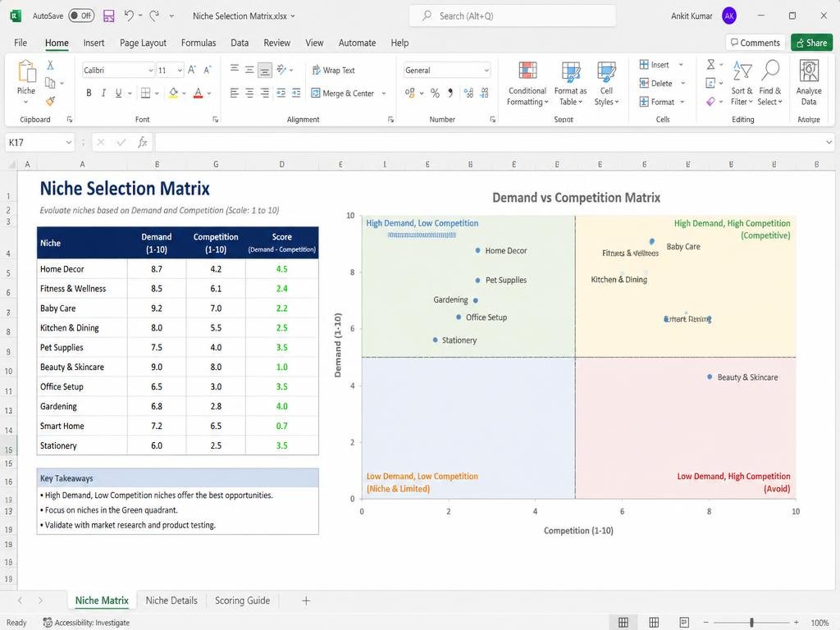Select Center horizontal alignment icon
The image size is (840, 630).
click(x=249, y=94)
